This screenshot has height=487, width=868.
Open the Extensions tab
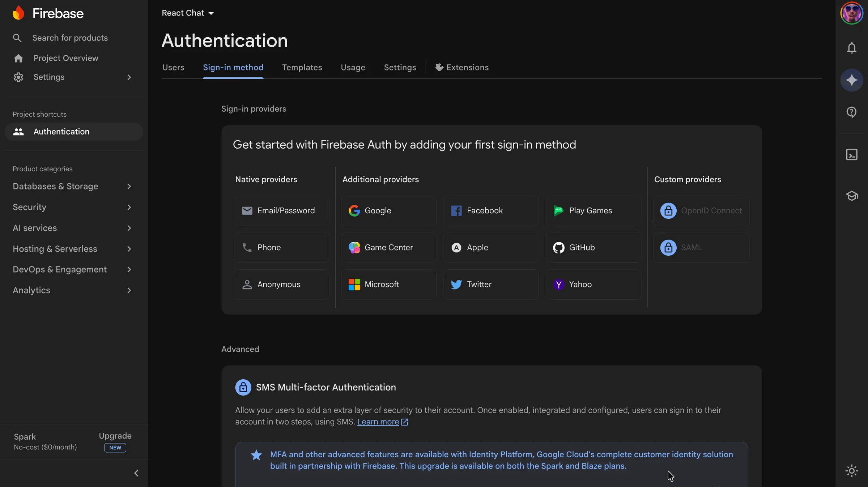(x=462, y=68)
